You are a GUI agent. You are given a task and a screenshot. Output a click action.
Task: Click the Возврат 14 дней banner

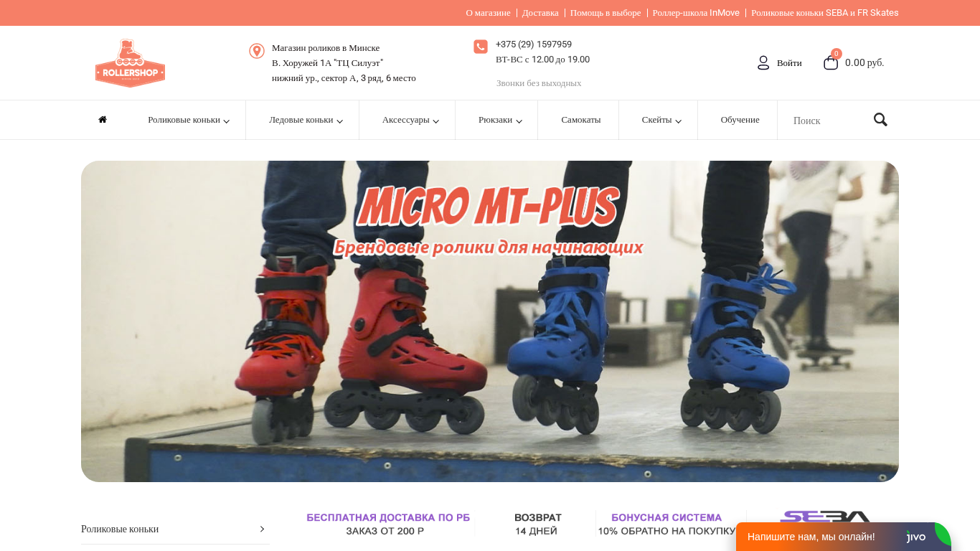(x=537, y=524)
